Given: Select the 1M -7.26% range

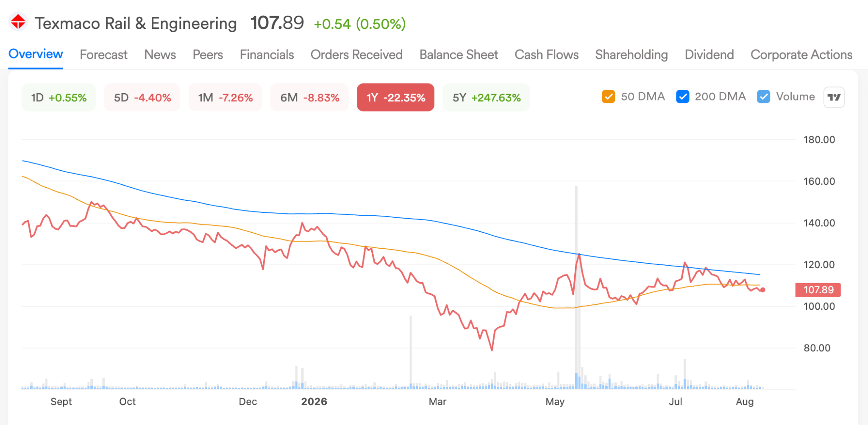Looking at the screenshot, I should [225, 97].
